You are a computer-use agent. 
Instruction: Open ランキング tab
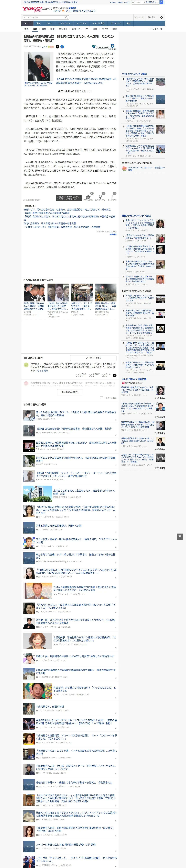115,23
